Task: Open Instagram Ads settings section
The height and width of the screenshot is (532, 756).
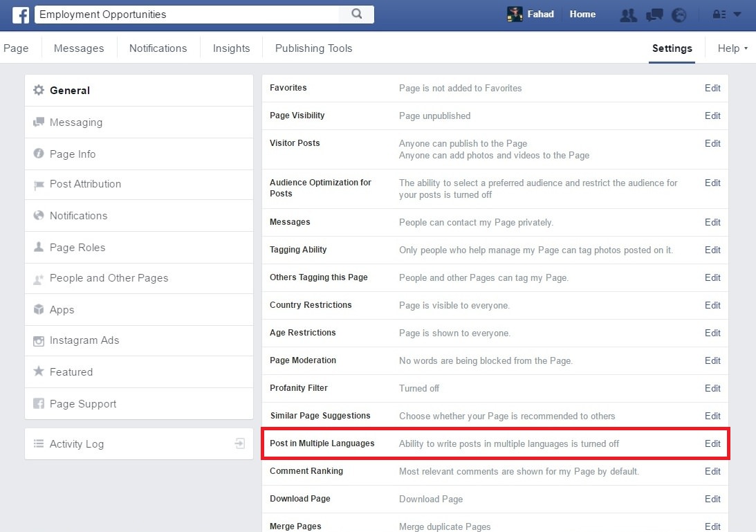Action: click(x=84, y=340)
